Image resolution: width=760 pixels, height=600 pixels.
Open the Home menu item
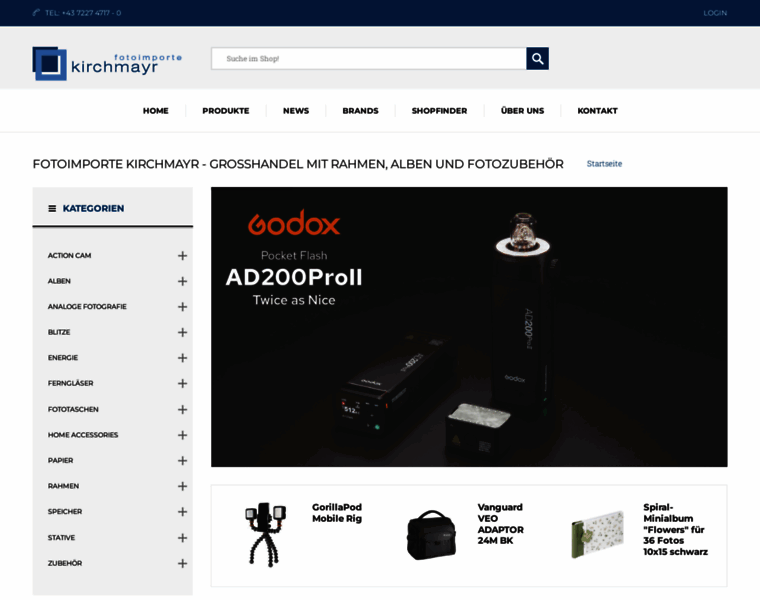(x=156, y=111)
